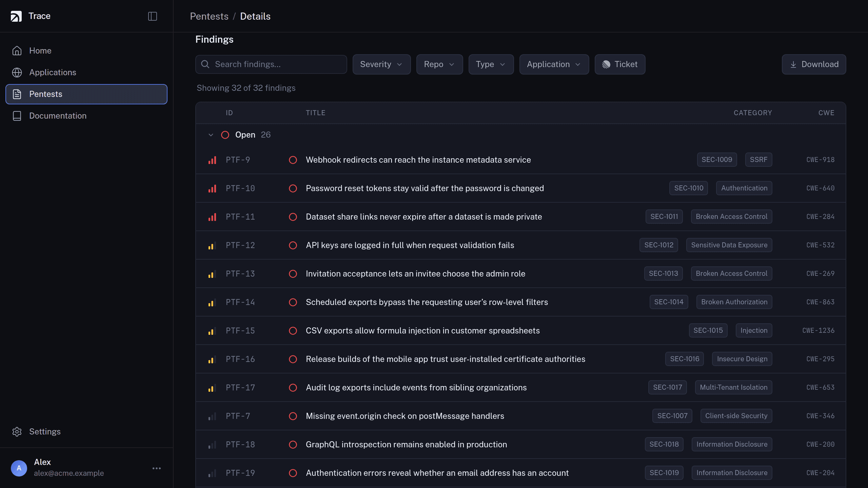Click the 'Injection' category tag

click(754, 330)
